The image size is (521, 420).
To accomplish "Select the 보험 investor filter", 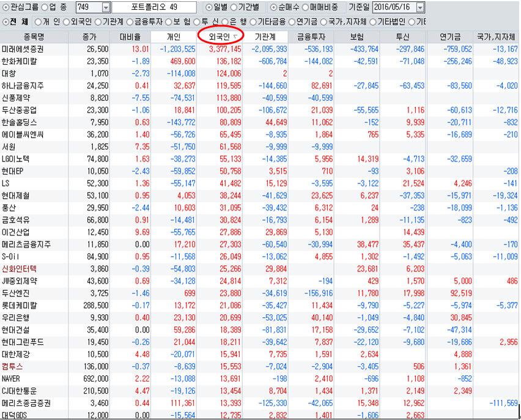I will [x=169, y=22].
